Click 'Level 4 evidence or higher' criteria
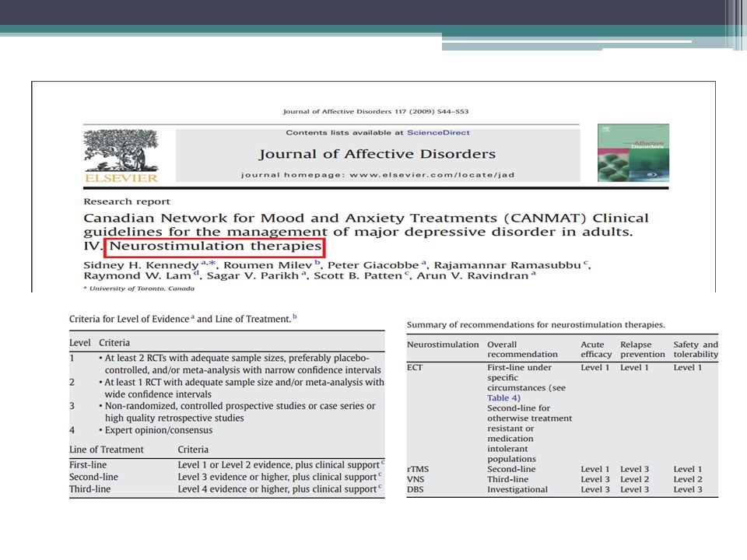 click(x=277, y=489)
